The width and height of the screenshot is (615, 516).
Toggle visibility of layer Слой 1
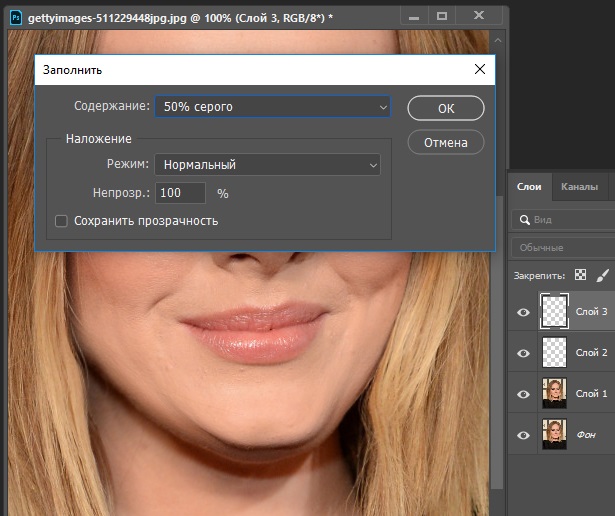click(523, 394)
